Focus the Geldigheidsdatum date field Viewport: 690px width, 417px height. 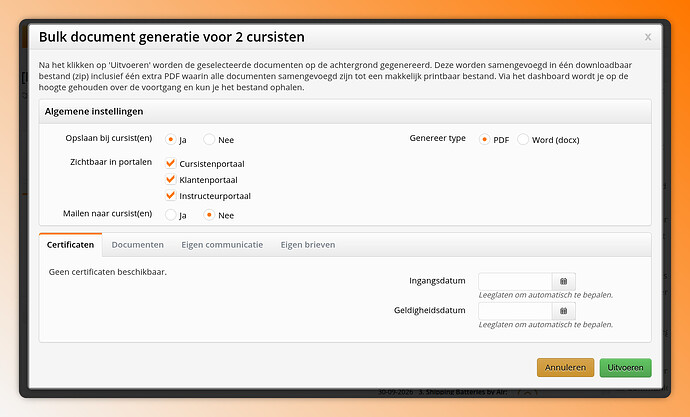pyautogui.click(x=515, y=311)
